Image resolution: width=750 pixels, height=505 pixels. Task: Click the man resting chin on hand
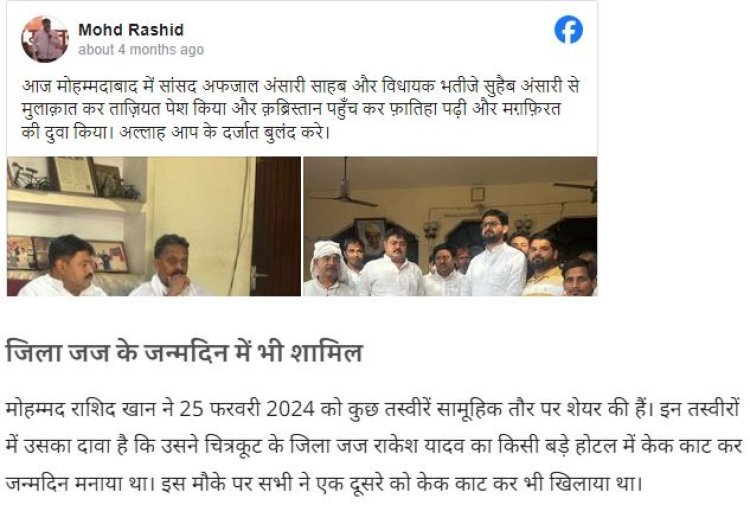pos(170,266)
